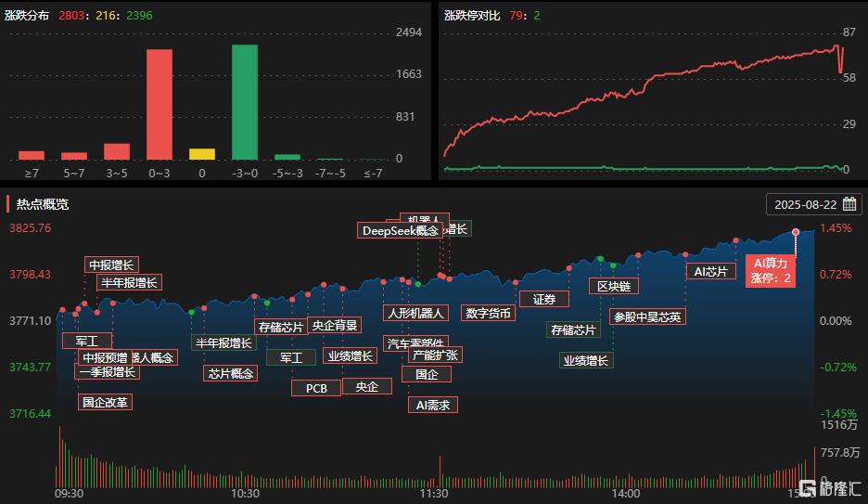
Task: Click the 热点概览 section title
Action: [x=42, y=204]
